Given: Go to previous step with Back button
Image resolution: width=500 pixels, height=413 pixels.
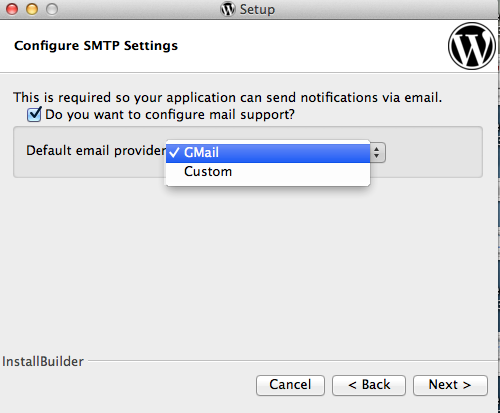Looking at the screenshot, I should pyautogui.click(x=369, y=385).
